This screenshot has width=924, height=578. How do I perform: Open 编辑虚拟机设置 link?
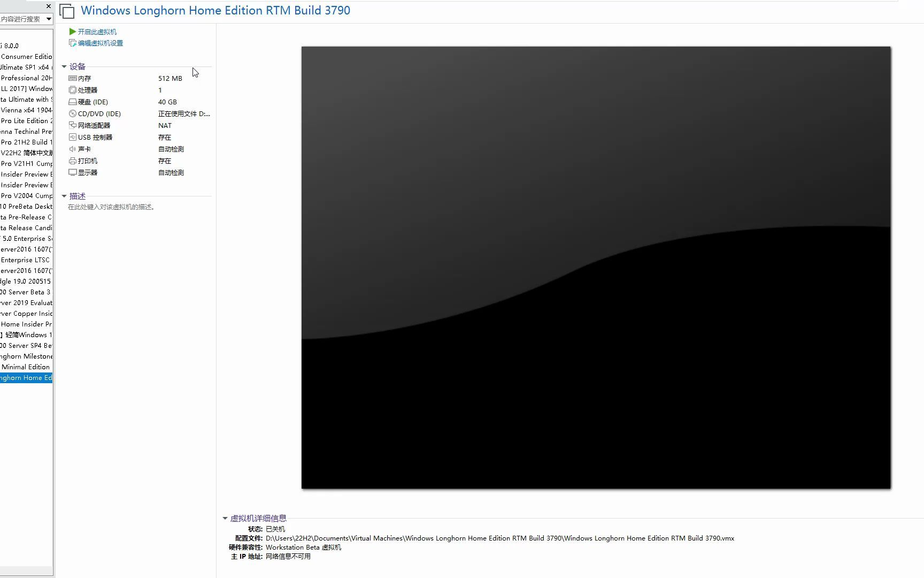point(101,43)
